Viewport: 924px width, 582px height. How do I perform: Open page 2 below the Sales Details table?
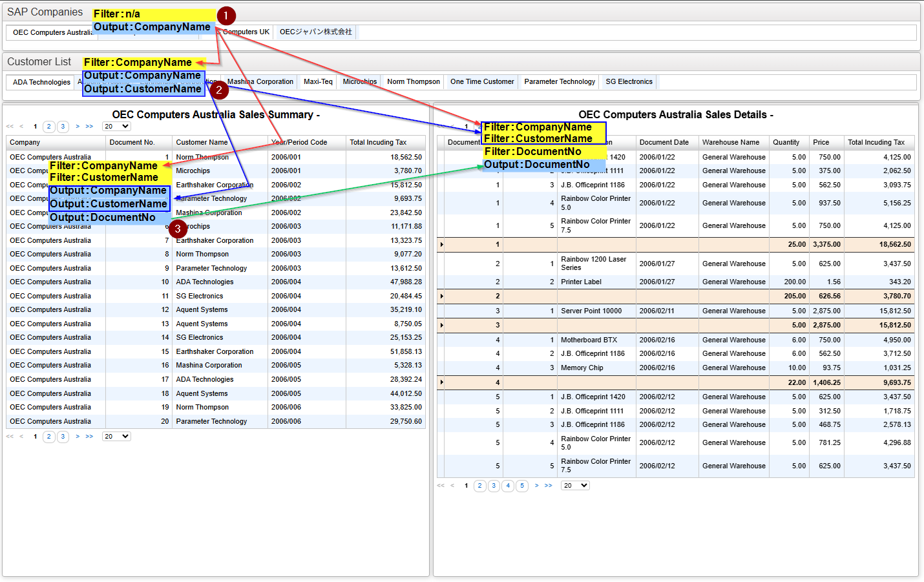click(479, 486)
